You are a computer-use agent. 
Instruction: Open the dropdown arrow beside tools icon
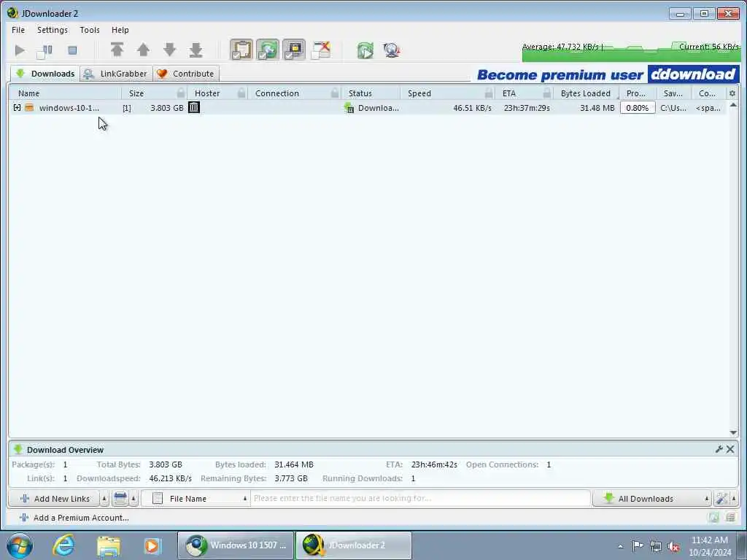tap(734, 499)
